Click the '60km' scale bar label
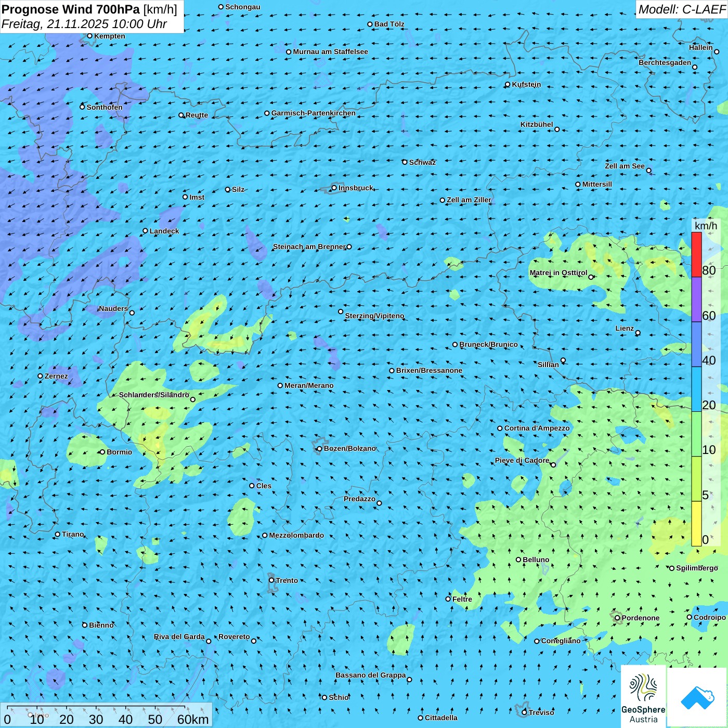Image resolution: width=728 pixels, height=728 pixels. coord(193,719)
